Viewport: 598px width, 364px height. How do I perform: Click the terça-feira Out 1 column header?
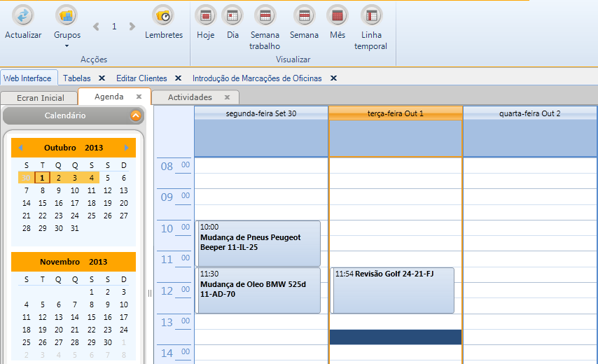click(396, 113)
